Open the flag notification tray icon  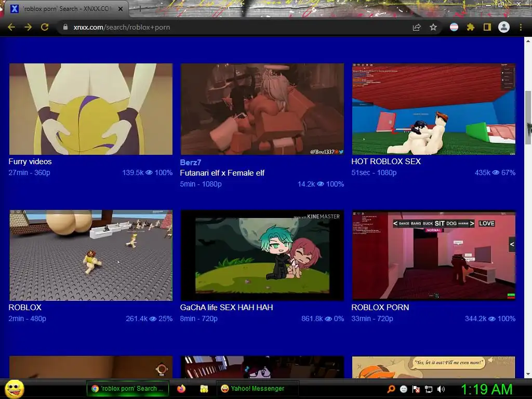[x=416, y=389]
